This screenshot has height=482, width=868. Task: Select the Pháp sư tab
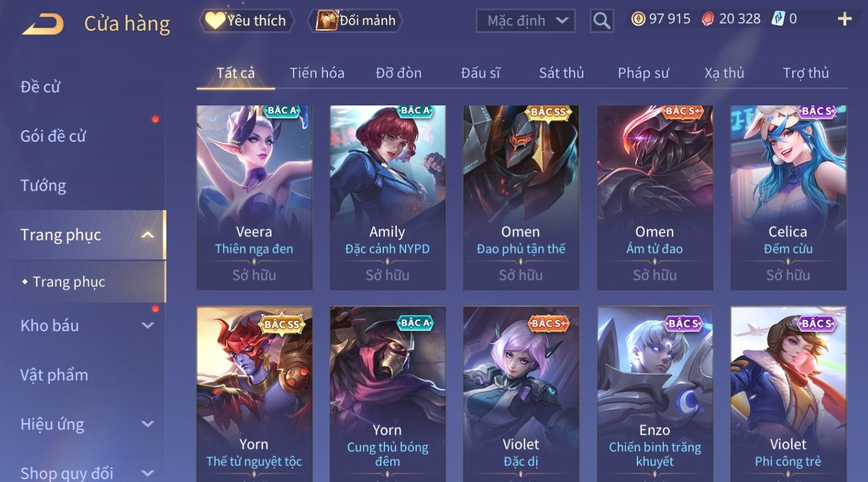[643, 73]
